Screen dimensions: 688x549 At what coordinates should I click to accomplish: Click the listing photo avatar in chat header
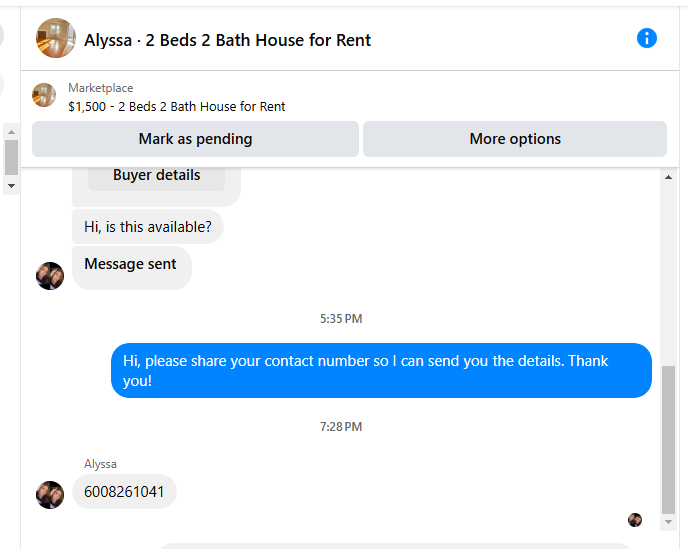click(56, 38)
